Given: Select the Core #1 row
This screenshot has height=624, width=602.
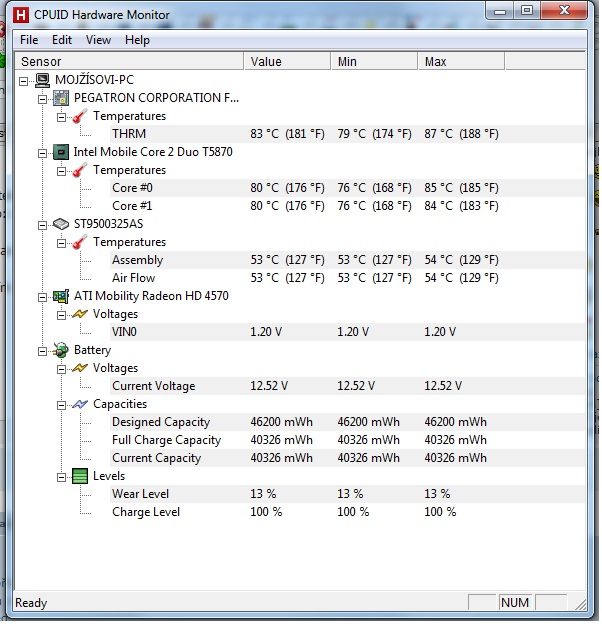Looking at the screenshot, I should [x=347, y=206].
